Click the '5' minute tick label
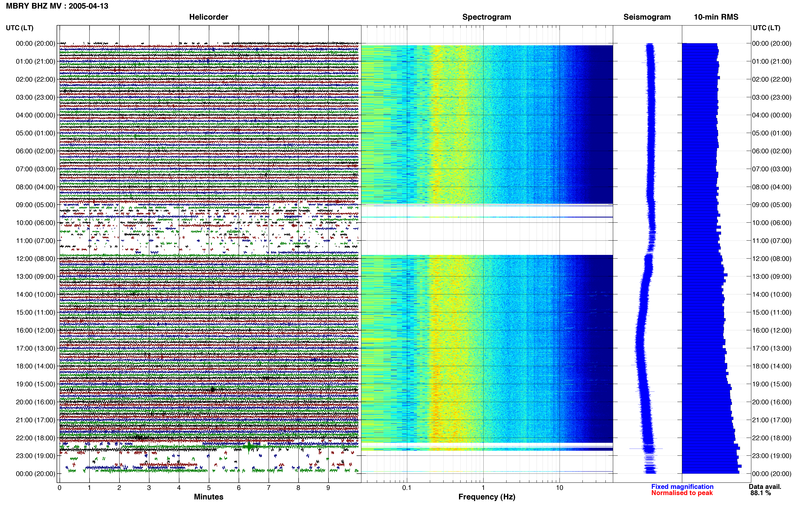Viewport: 812px width, 508px height. click(x=209, y=487)
